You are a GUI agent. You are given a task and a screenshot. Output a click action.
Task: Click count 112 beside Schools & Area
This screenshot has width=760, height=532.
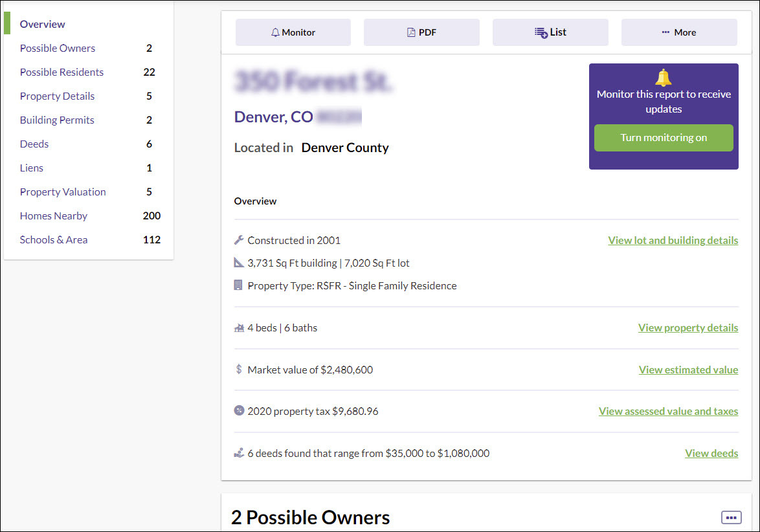point(151,240)
